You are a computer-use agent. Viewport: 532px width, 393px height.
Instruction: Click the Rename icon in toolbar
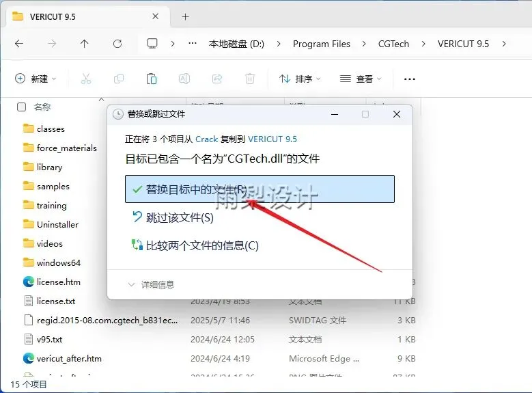tap(184, 79)
